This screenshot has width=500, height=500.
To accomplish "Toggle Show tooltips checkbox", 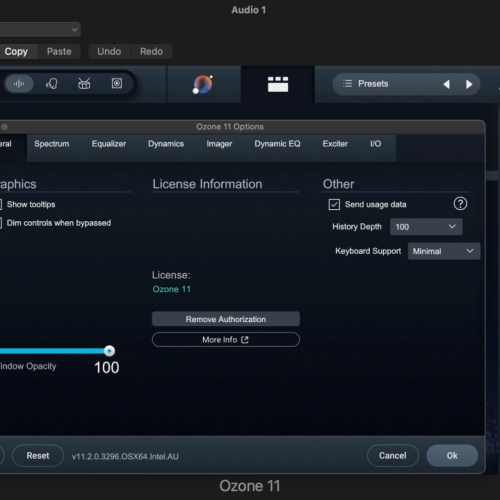I will point(1,204).
